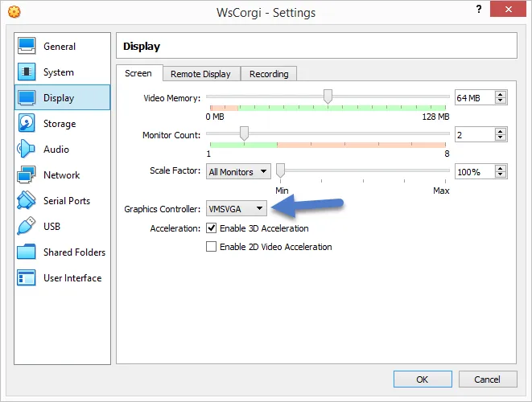Click the Cancel button
This screenshot has height=402, width=532.
(x=488, y=379)
